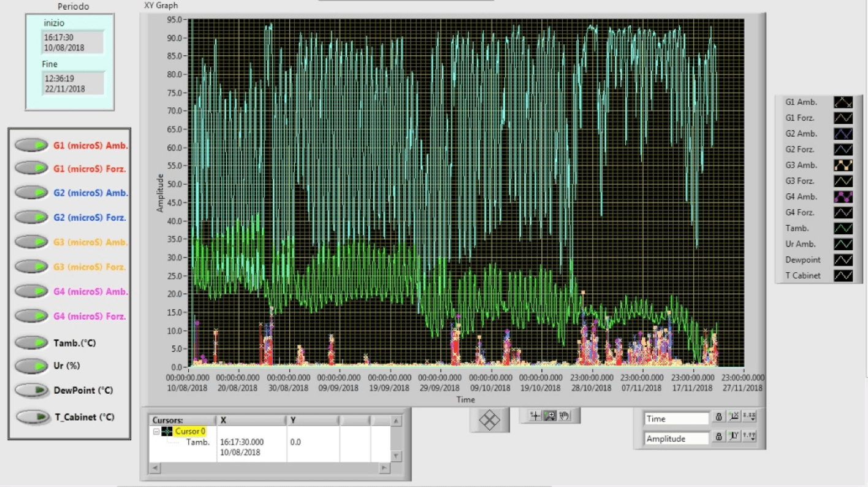Toggle the Tamb.(°C) plot switch
Screen dimensions: 868x487
tap(31, 342)
